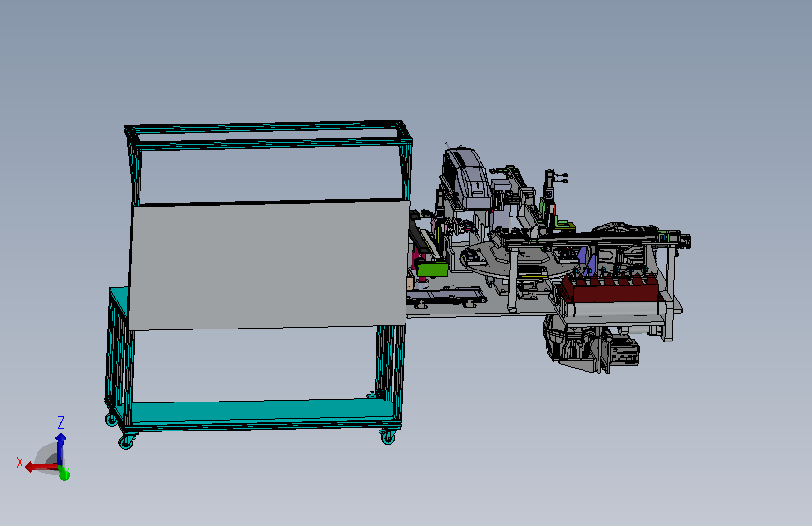Click the blue Z axis of orientation triad
This screenshot has height=526, width=812.
pos(61,447)
